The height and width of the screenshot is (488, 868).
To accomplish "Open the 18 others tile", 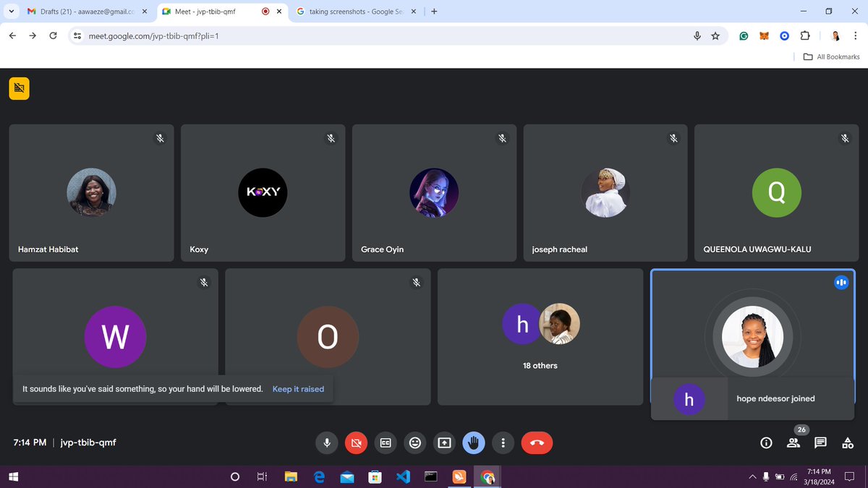I will click(540, 337).
